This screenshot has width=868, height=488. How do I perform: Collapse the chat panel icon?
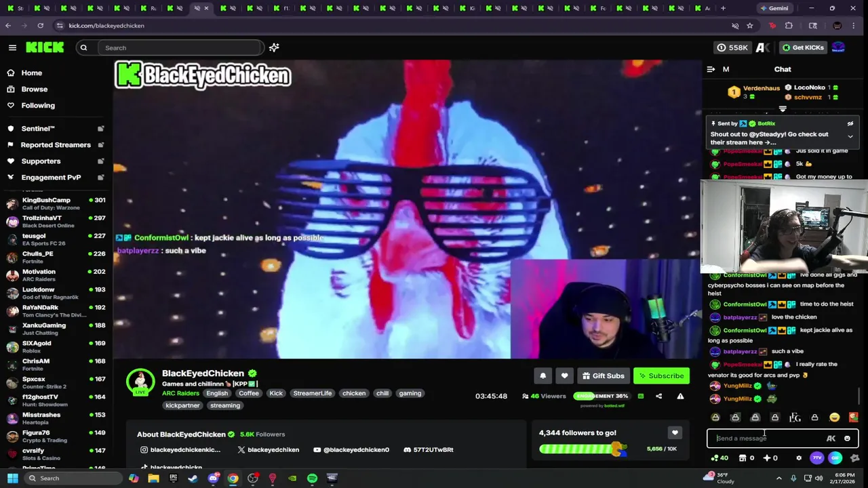click(711, 69)
